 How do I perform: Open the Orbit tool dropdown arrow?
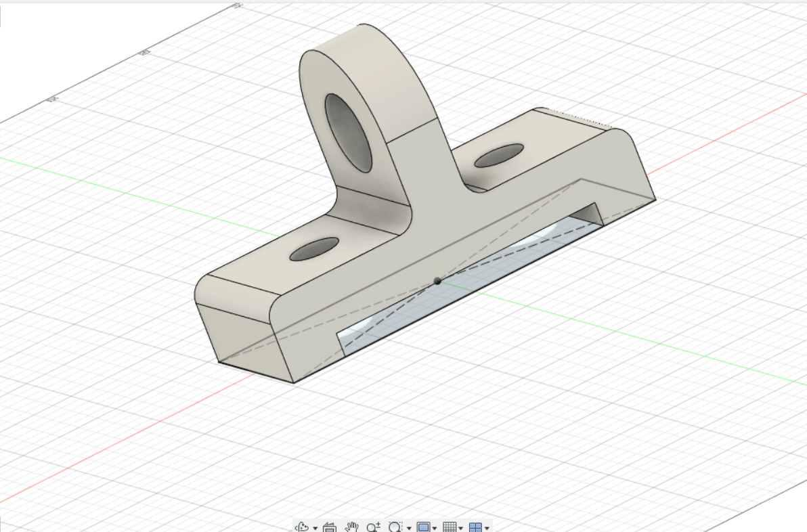315,529
